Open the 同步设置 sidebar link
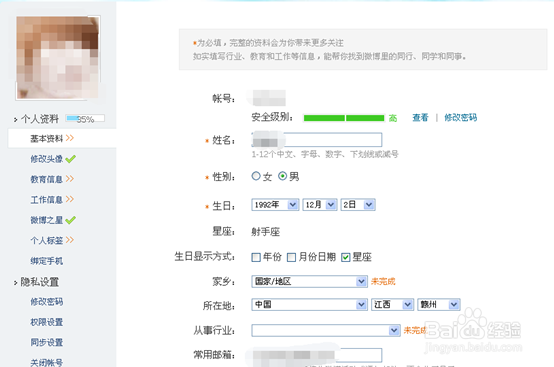Screen dimensions: 554x367 click(47, 342)
